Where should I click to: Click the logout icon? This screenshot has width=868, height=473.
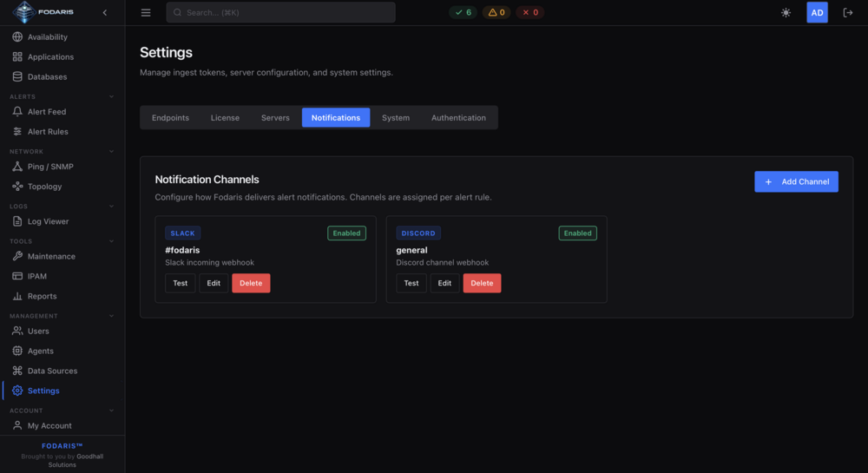coord(847,13)
